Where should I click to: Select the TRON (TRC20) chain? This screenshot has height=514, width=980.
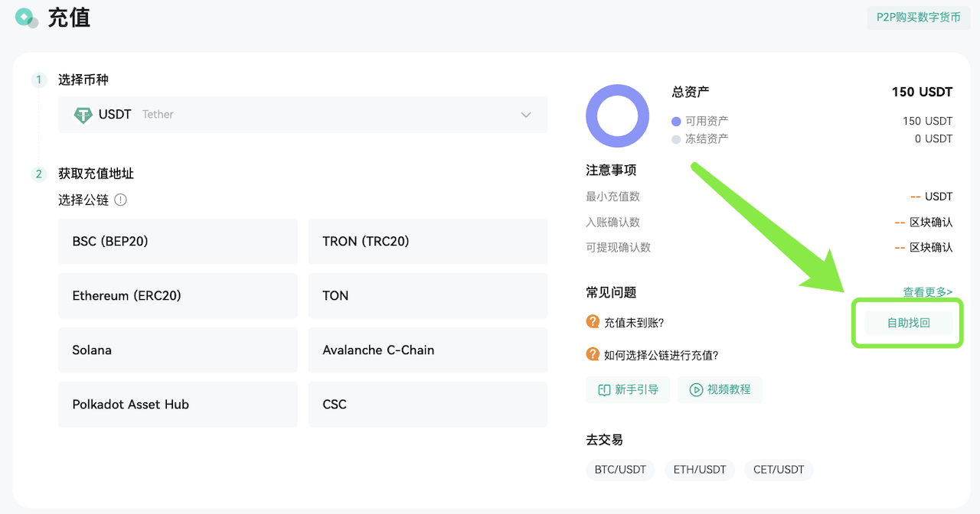pos(428,242)
